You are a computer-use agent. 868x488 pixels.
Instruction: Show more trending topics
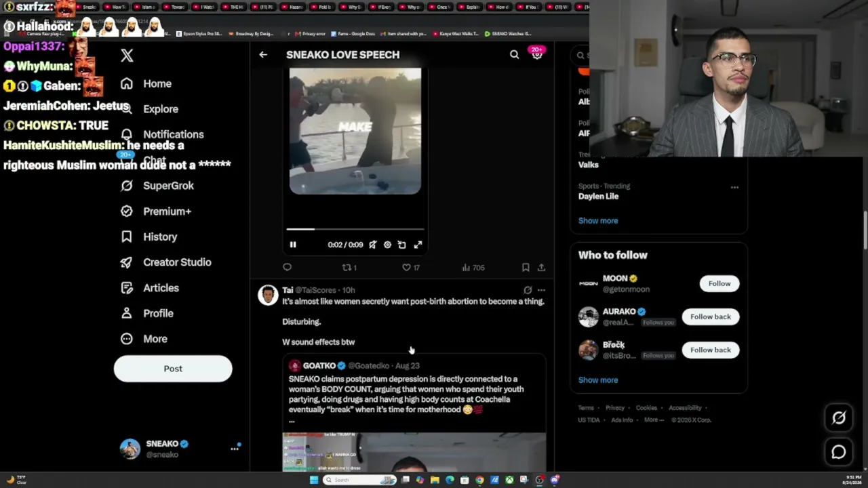pyautogui.click(x=598, y=221)
